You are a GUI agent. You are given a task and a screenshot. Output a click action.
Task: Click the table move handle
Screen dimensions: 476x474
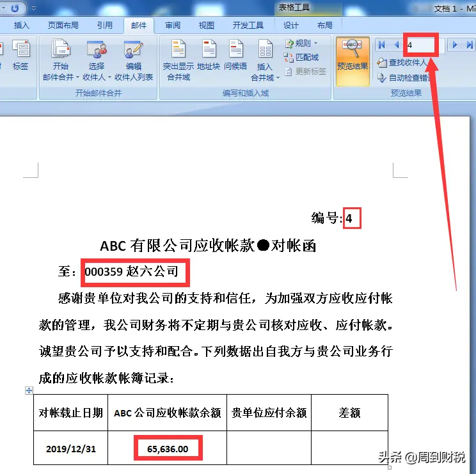[29, 390]
